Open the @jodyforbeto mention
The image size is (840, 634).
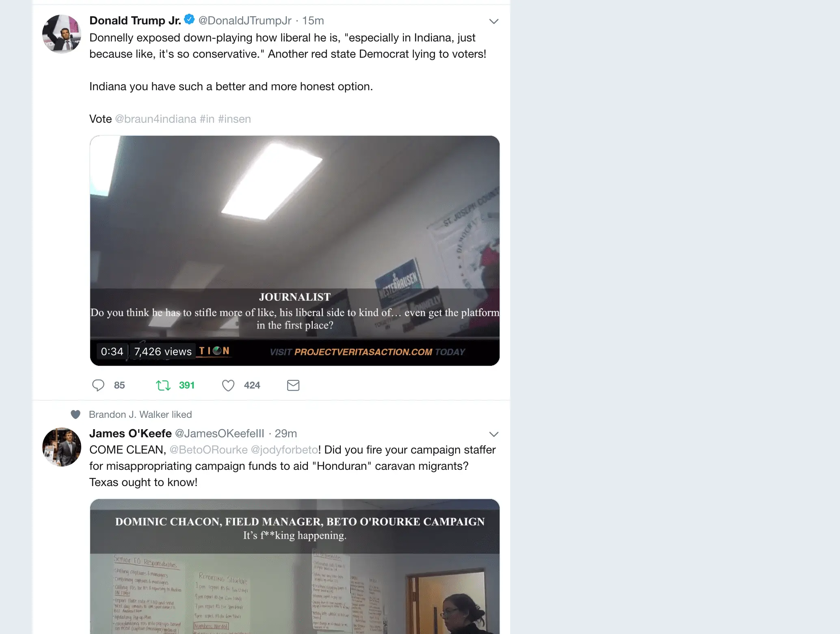(284, 449)
